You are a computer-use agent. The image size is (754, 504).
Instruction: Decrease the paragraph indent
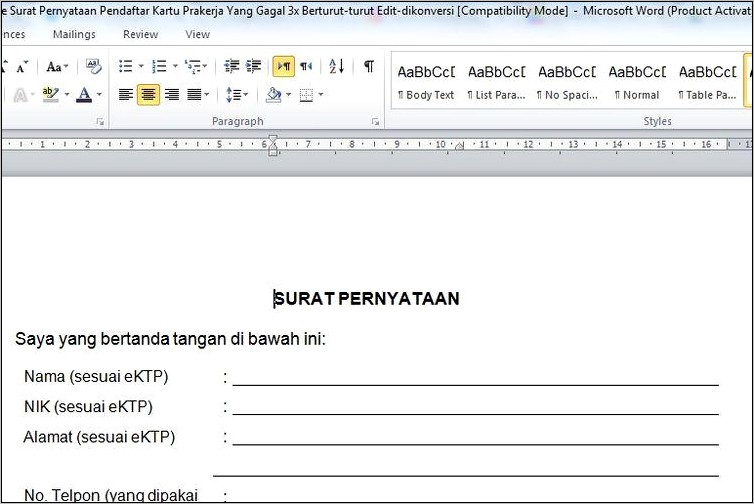click(x=232, y=66)
